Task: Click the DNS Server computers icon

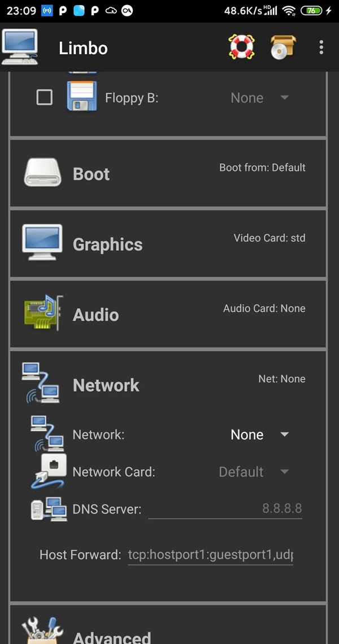Action: (49, 509)
